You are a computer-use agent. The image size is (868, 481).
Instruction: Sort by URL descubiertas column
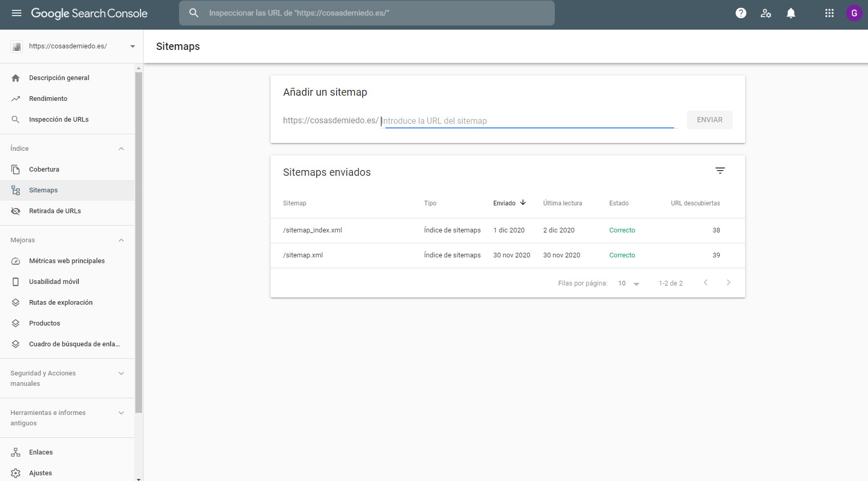[x=695, y=203]
